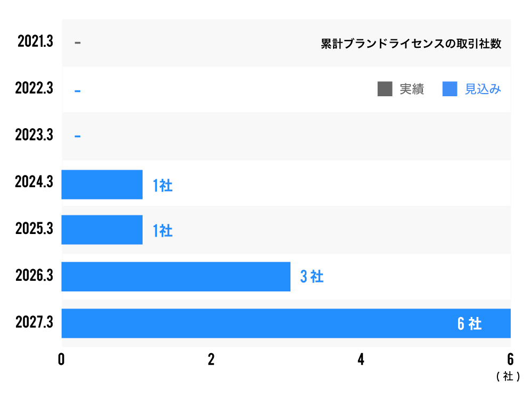Click the chart title 累計ブランドライセンスの取引社数
This screenshot has height=393, width=532.
tap(411, 44)
